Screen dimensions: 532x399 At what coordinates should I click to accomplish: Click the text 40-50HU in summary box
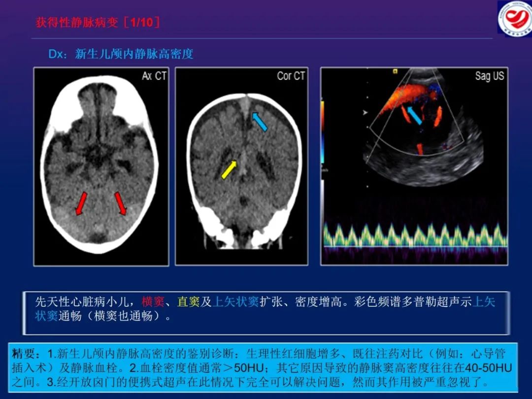488,368
